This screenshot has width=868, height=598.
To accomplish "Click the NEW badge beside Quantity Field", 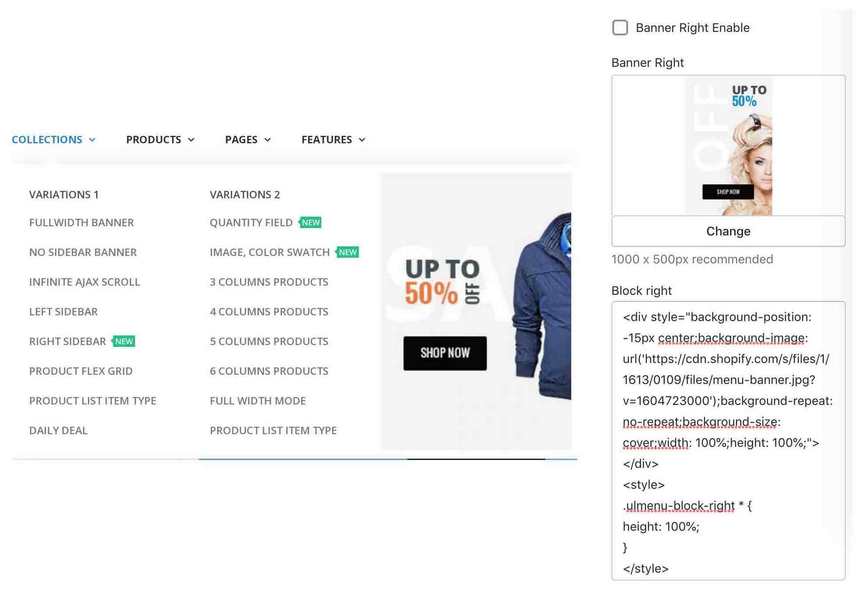I will point(310,222).
